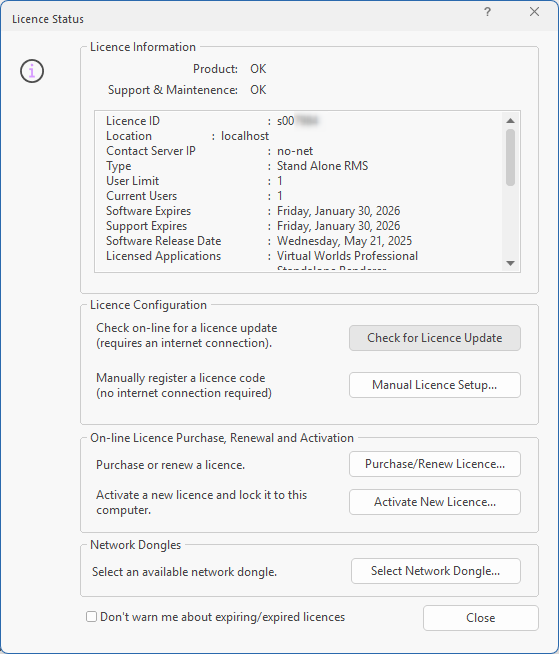Image resolution: width=559 pixels, height=654 pixels.
Task: Select the Software Expires date row
Action: pos(253,211)
